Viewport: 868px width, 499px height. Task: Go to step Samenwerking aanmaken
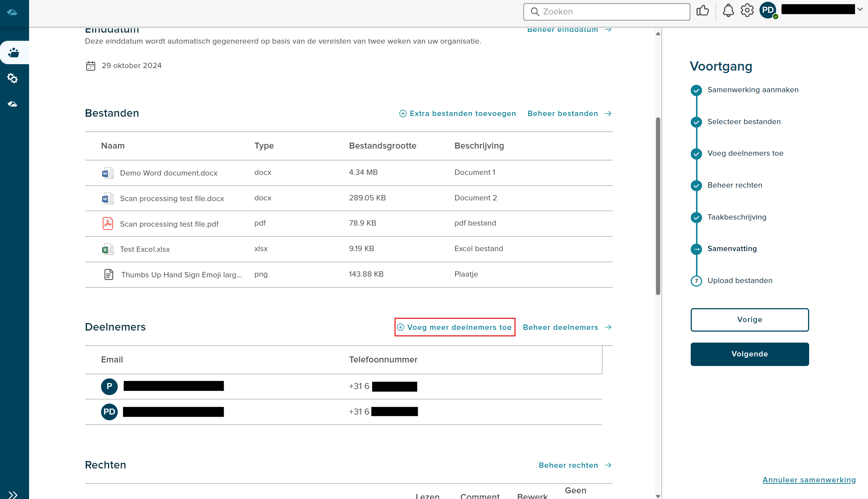[753, 90]
